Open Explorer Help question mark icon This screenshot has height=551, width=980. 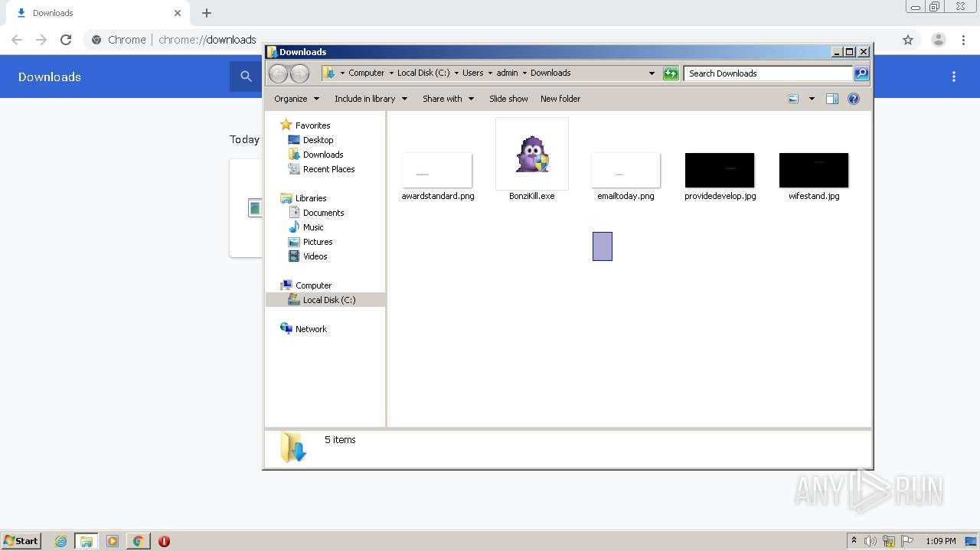(x=854, y=99)
